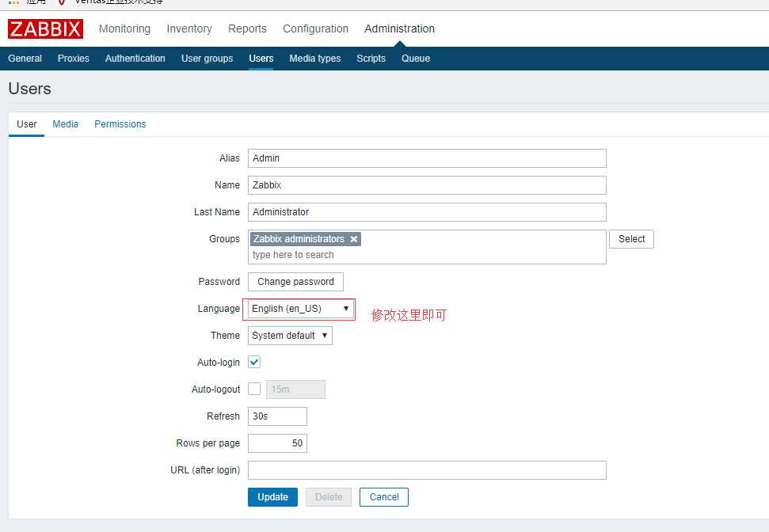Click the Update button
This screenshot has width=769, height=532.
point(272,497)
